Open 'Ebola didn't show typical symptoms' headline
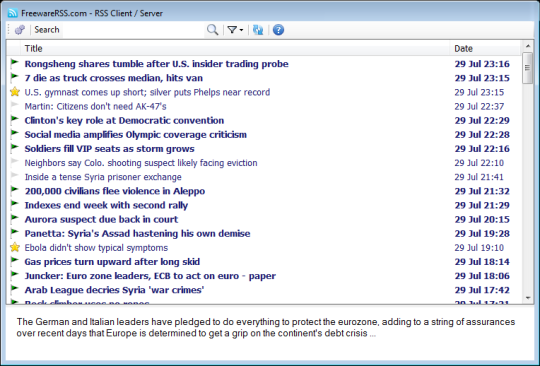This screenshot has height=366, width=540. point(96,248)
